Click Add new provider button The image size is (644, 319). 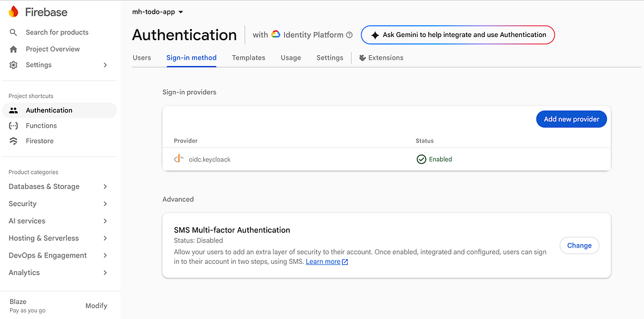[x=571, y=119]
